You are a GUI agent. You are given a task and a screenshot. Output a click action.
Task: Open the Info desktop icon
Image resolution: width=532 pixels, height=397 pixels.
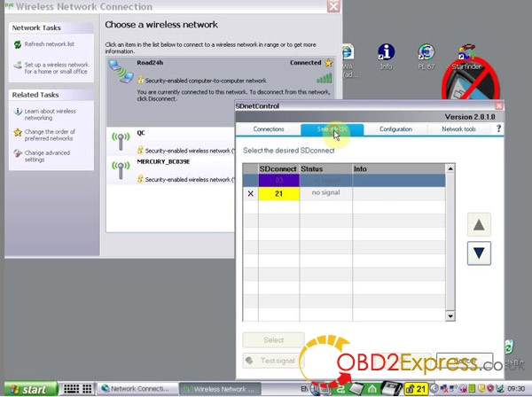point(386,55)
